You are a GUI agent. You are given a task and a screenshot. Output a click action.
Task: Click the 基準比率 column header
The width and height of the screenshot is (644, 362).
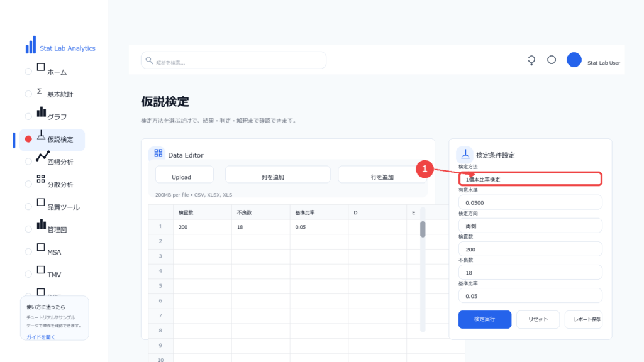(x=319, y=212)
